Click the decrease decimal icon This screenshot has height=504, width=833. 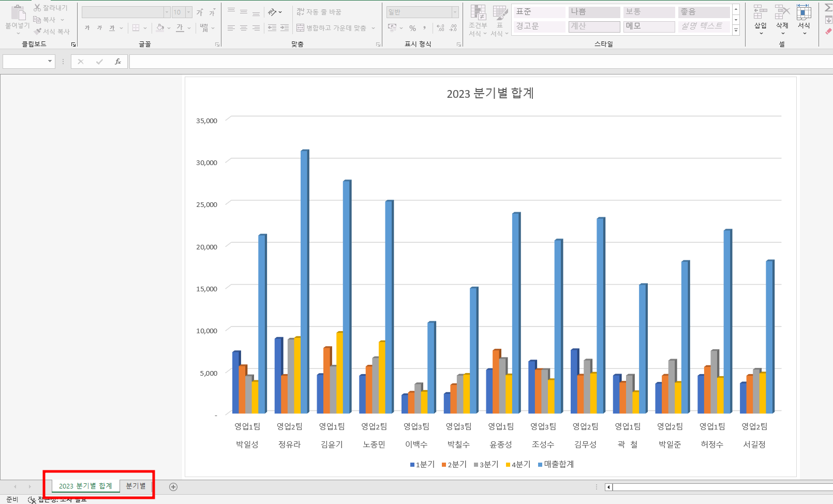pos(453,28)
